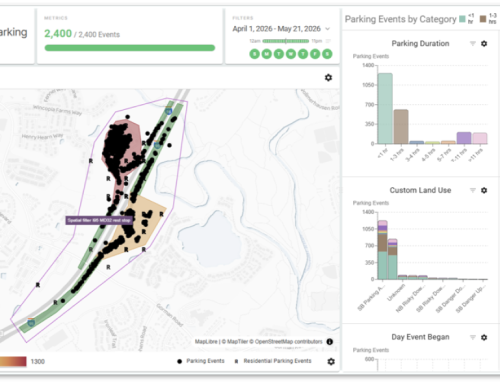Open the map legend settings gear
This screenshot has width=500, height=383.
[331, 362]
